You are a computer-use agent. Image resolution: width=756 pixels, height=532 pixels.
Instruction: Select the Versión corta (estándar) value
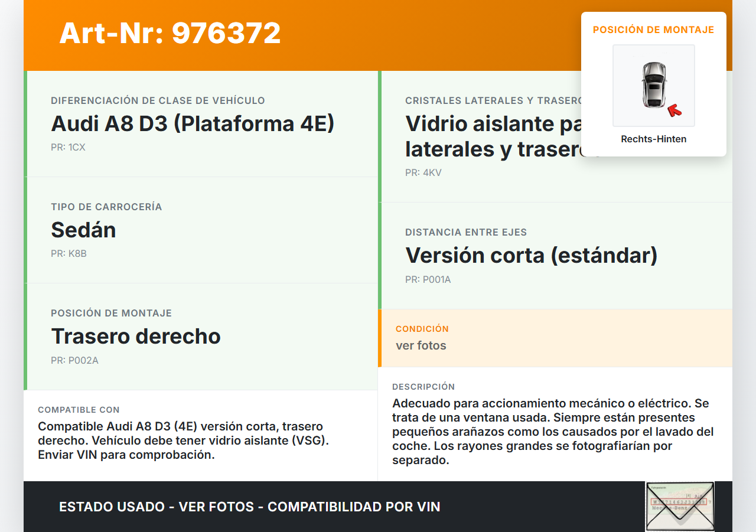tap(531, 256)
